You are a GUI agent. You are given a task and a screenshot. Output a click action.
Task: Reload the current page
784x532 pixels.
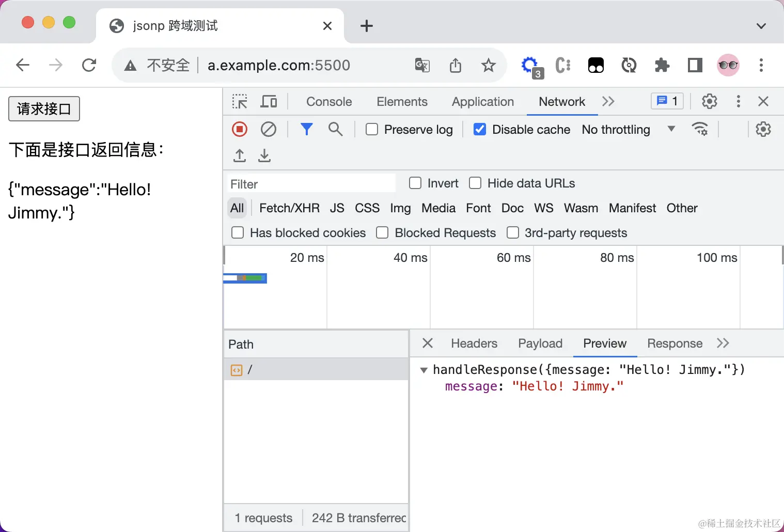89,65
